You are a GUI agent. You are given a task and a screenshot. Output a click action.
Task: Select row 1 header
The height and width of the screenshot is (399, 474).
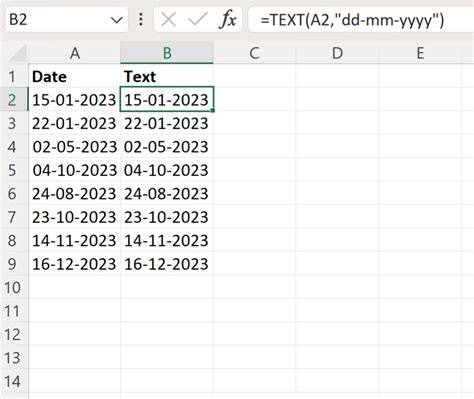[x=13, y=76]
